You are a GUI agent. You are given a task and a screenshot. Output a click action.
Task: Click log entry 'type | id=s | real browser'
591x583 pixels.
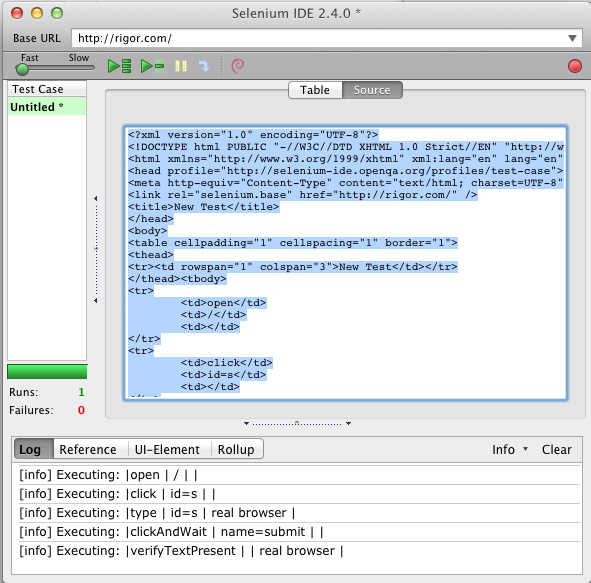point(299,513)
